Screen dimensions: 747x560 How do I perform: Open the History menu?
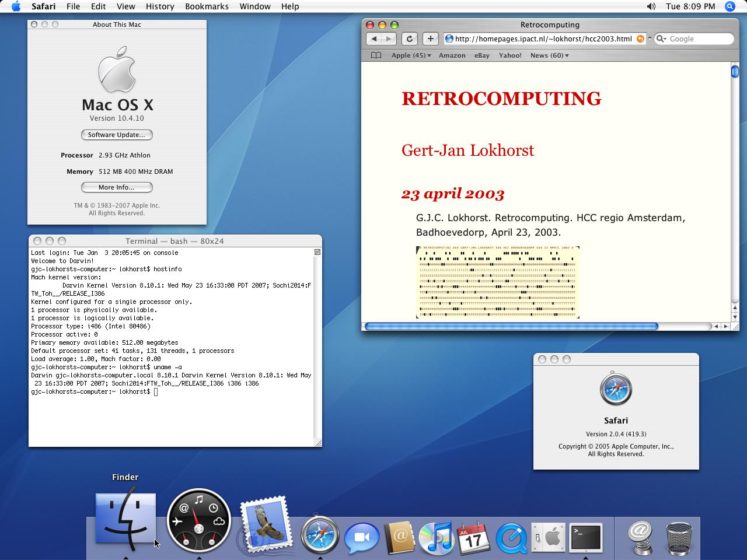(160, 6)
